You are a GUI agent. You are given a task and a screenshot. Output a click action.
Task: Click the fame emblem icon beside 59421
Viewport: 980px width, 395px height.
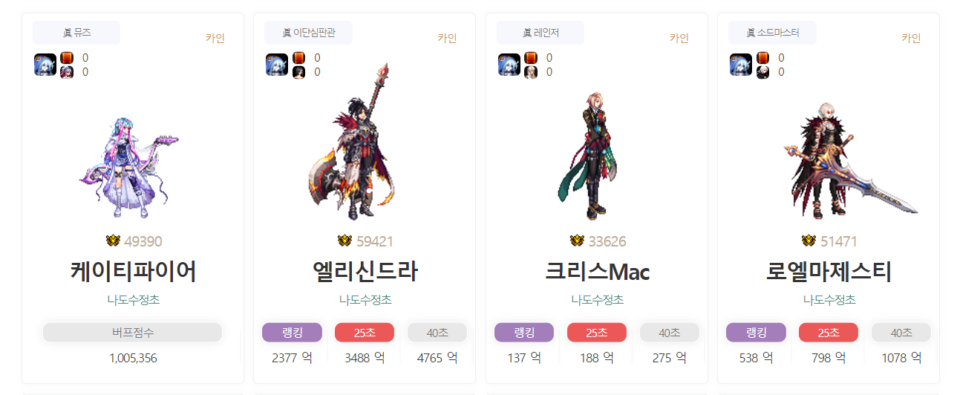click(x=345, y=241)
